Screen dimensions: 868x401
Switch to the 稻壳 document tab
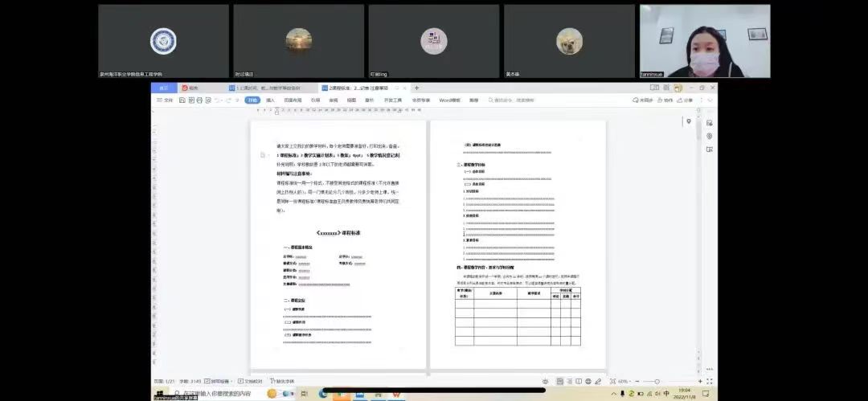[x=190, y=88]
